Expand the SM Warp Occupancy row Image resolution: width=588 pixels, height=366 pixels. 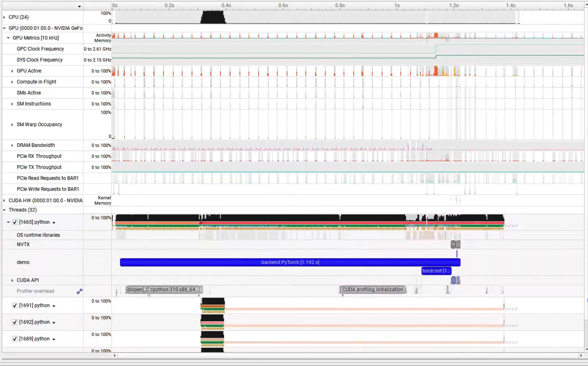[x=12, y=125]
